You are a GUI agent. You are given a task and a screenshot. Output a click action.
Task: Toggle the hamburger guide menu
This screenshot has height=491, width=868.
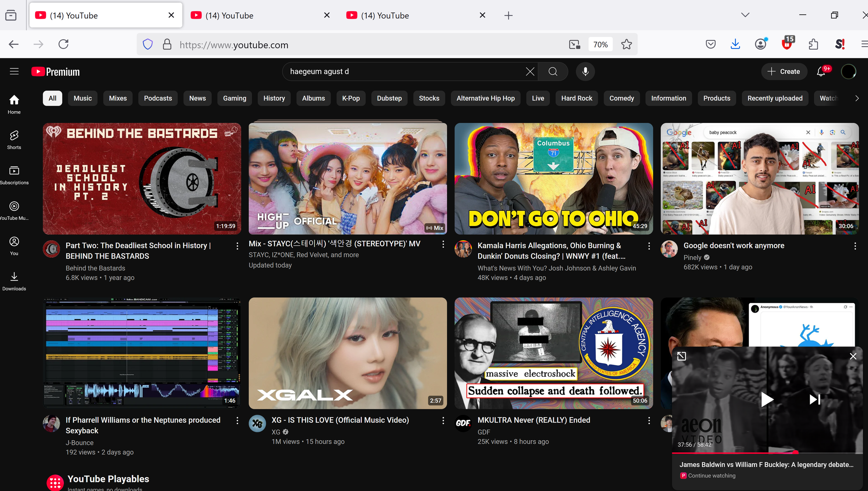14,72
